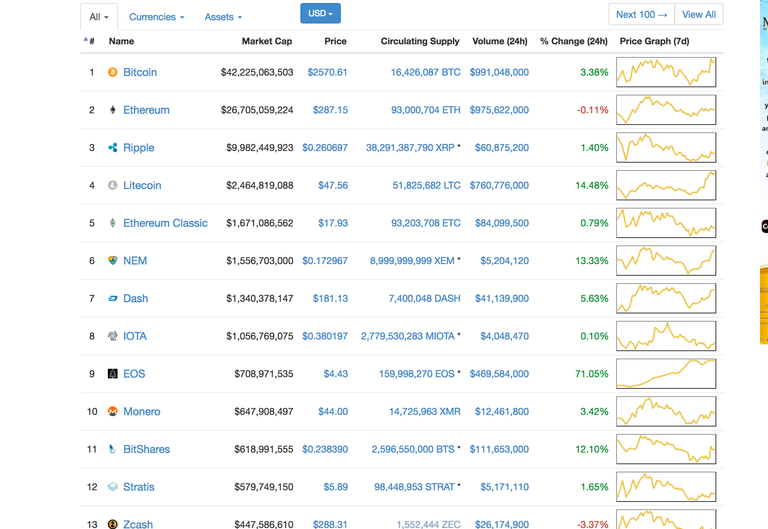Open Ethereum 7d price graph
Viewport: 768px width, 529px height.
point(666,110)
